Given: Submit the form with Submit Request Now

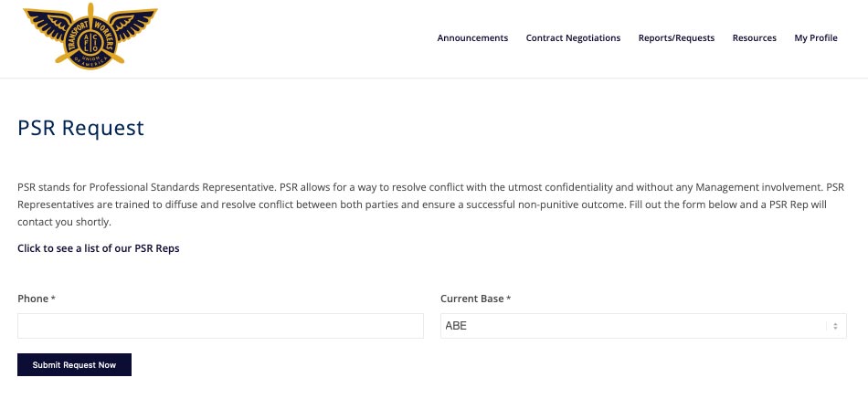Looking at the screenshot, I should (x=74, y=365).
